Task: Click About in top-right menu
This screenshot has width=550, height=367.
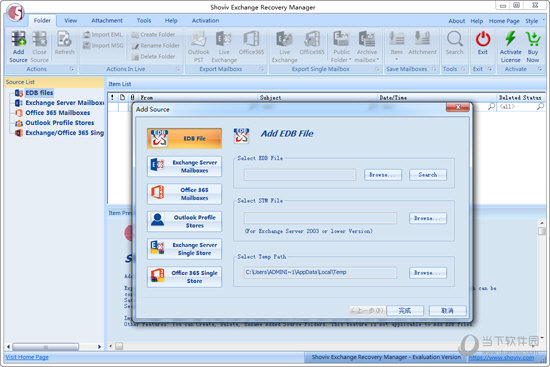Action: (456, 21)
